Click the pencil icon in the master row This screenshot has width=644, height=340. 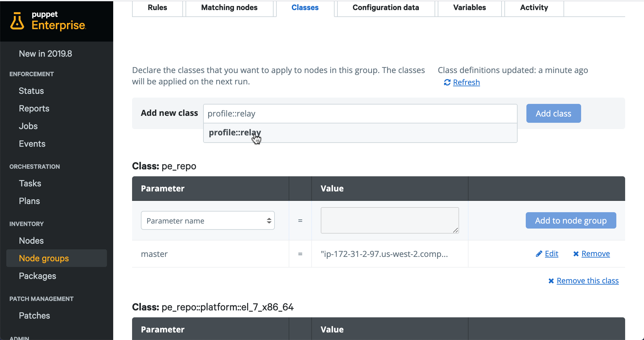pyautogui.click(x=539, y=254)
